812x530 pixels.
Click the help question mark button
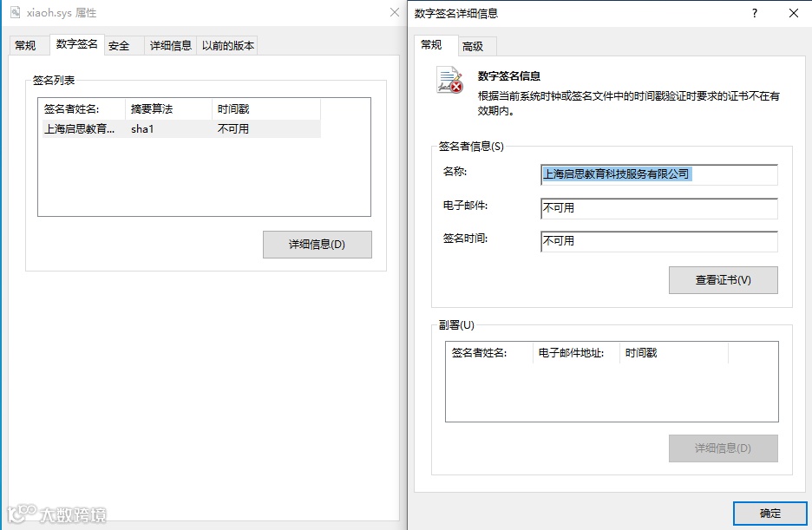coord(755,13)
